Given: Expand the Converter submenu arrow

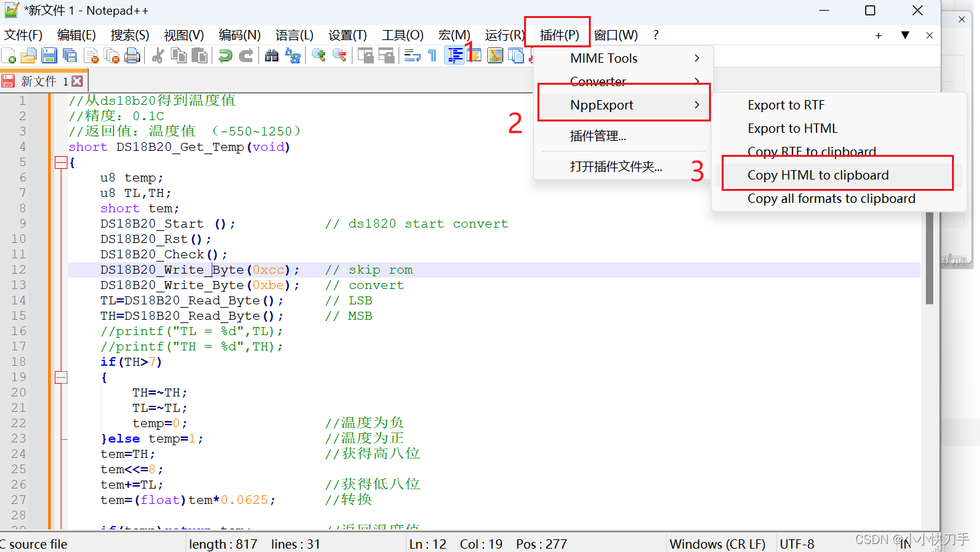Looking at the screenshot, I should (x=697, y=81).
